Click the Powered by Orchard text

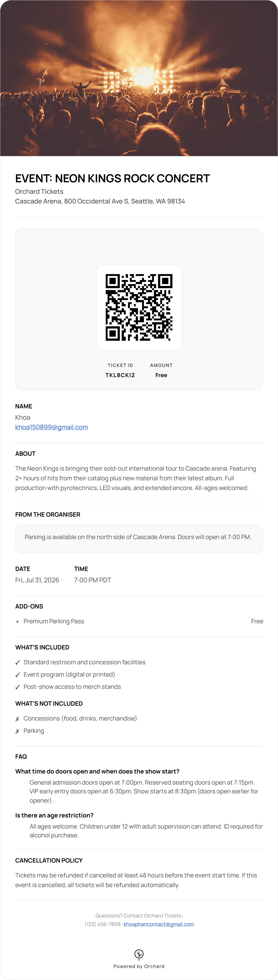(139, 966)
